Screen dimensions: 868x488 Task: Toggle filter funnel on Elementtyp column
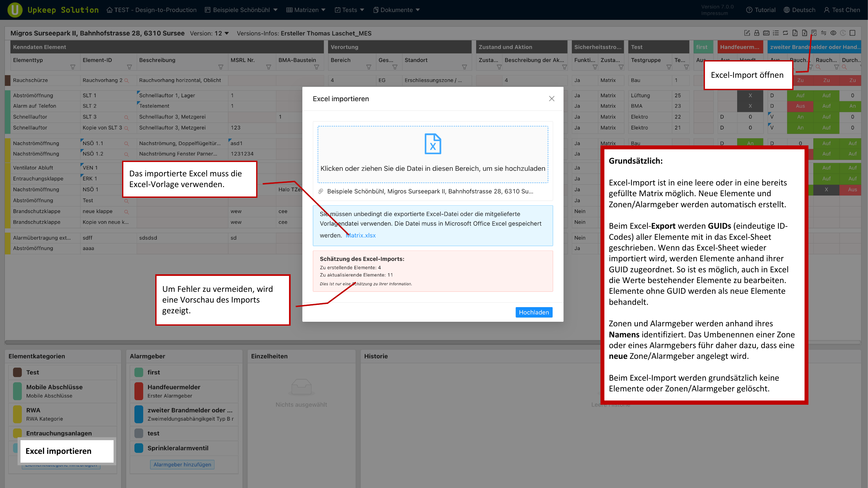(73, 67)
